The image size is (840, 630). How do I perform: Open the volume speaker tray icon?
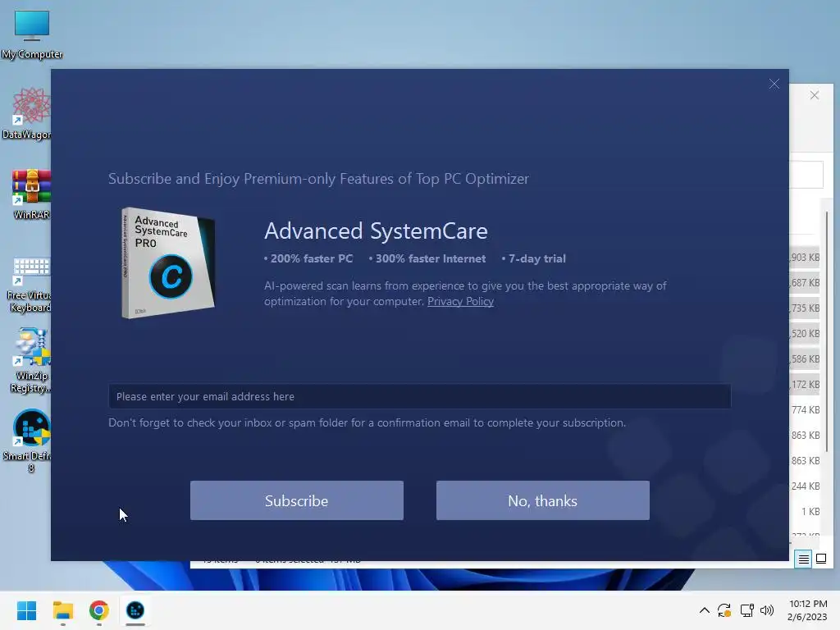coord(767,610)
